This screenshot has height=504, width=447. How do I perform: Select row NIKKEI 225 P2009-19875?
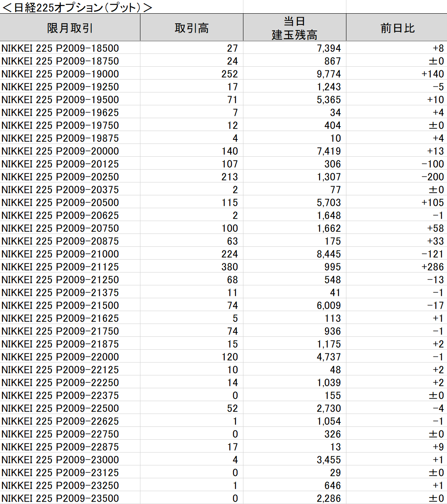[x=223, y=138]
